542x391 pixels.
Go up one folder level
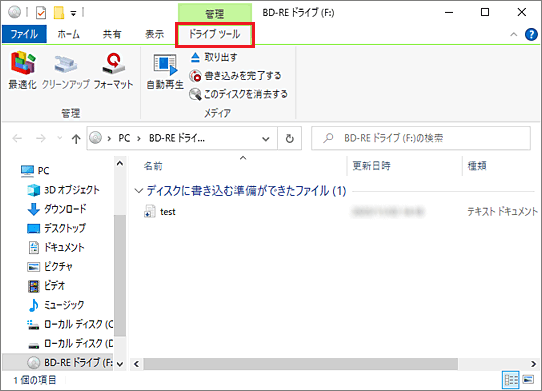tap(76, 139)
